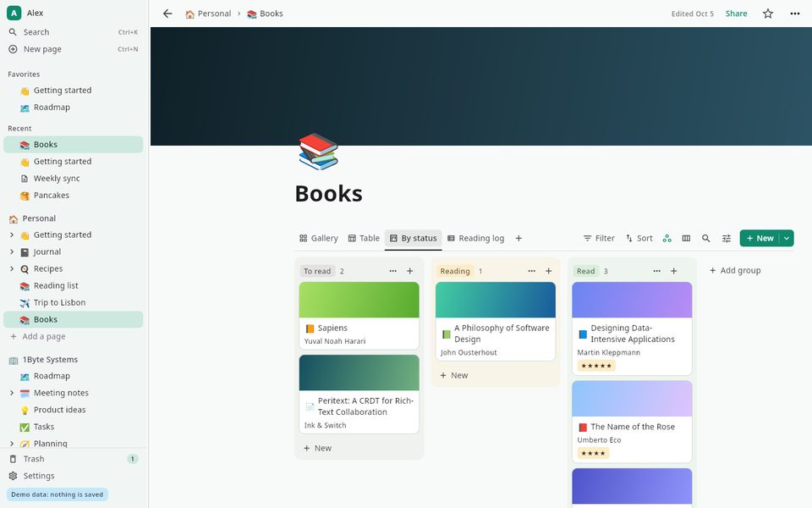Add a new view with the plus icon
This screenshot has width=812, height=508.
518,239
